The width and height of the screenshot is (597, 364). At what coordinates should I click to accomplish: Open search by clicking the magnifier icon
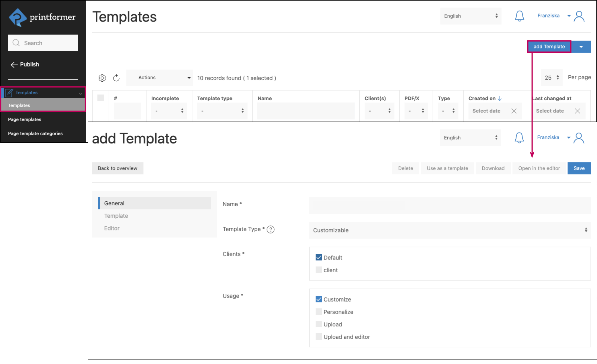point(16,43)
